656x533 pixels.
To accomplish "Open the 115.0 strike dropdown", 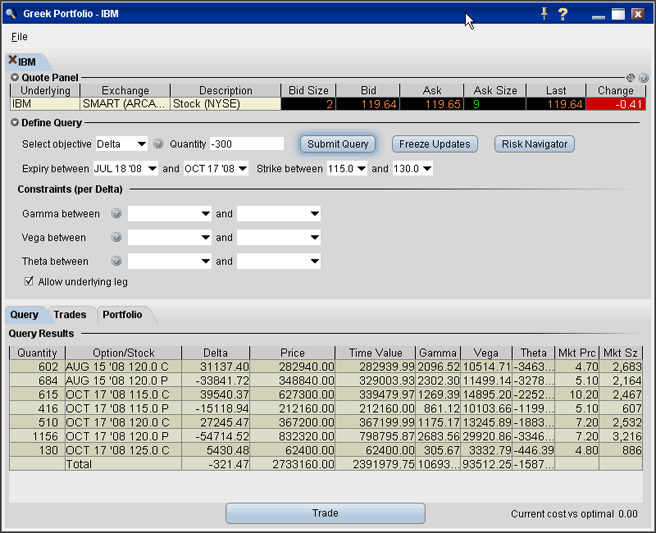I will [347, 169].
